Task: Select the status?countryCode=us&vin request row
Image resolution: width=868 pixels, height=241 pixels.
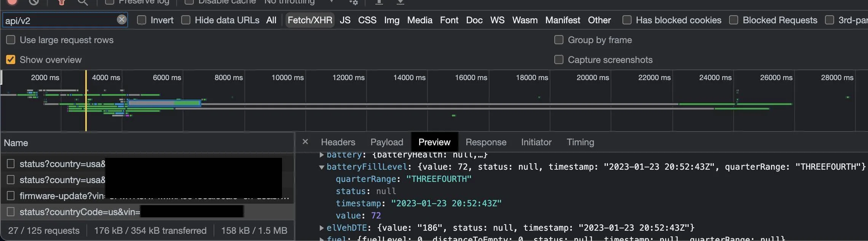Action: pyautogui.click(x=147, y=212)
